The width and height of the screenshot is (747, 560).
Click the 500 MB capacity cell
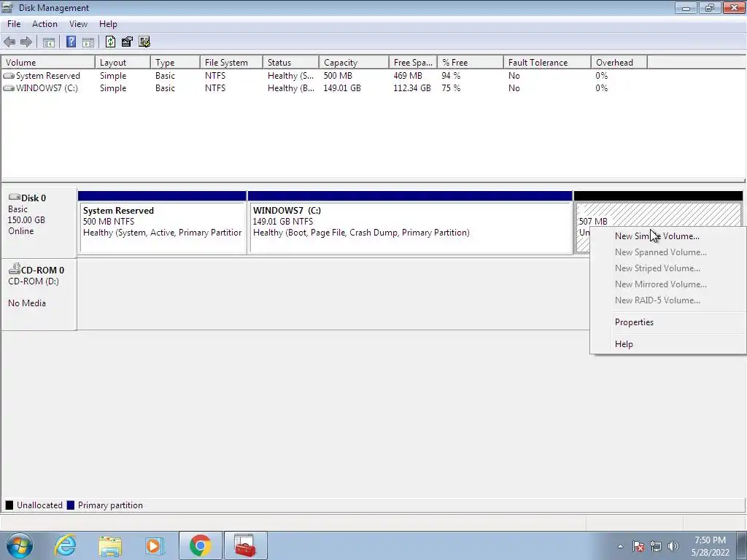[x=338, y=76]
